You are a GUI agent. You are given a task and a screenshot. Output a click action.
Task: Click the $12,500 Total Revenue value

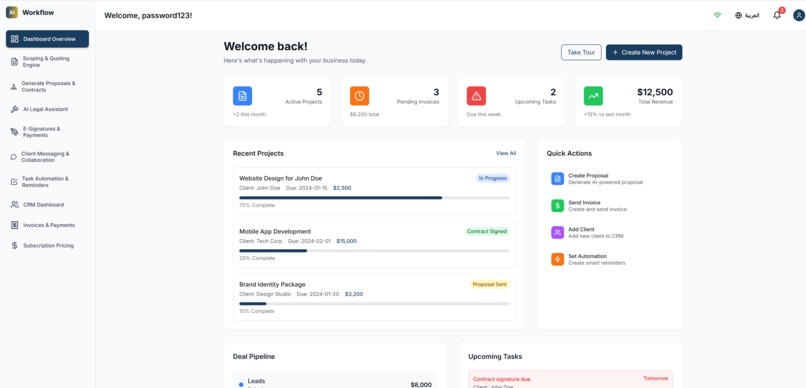[655, 92]
